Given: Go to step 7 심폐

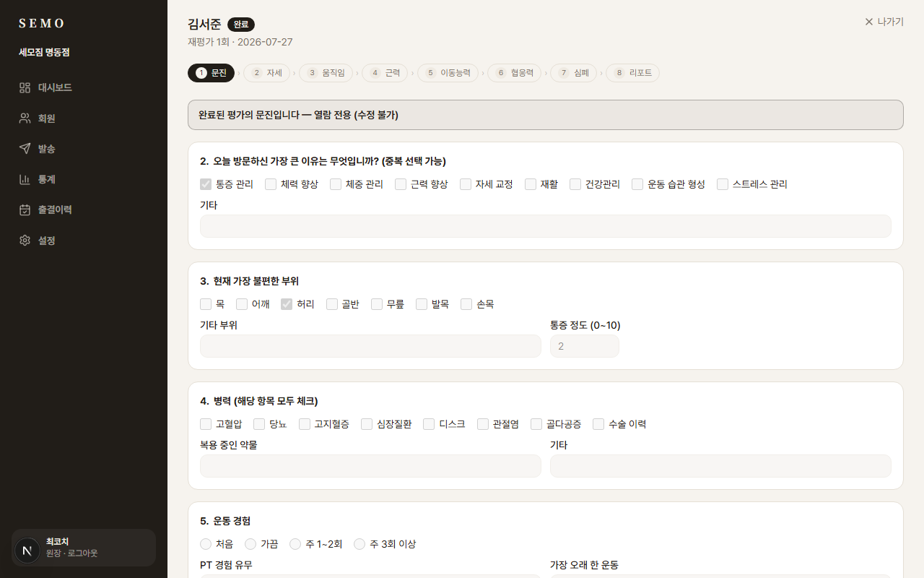Looking at the screenshot, I should (573, 73).
